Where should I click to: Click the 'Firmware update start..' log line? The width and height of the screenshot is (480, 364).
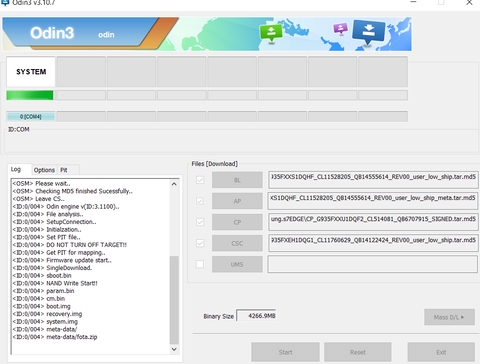[62, 260]
